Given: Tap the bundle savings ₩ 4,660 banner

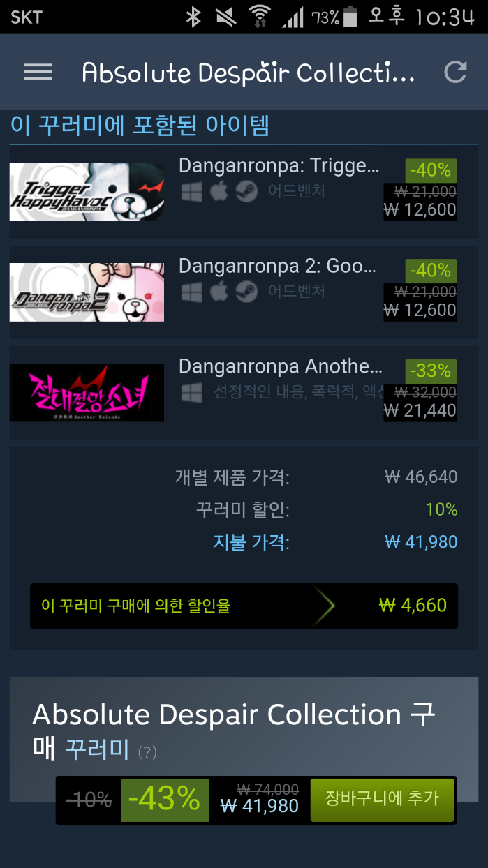Looking at the screenshot, I should coord(244,606).
